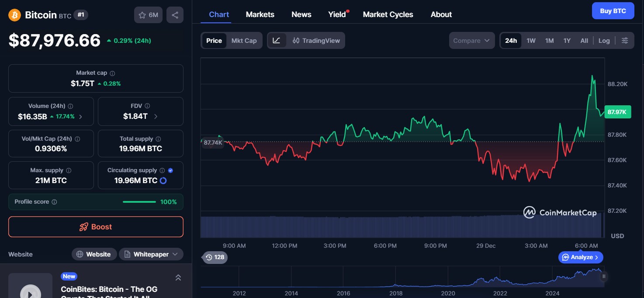This screenshot has height=298, width=644.
Task: Select the line chart icon
Action: click(x=277, y=40)
